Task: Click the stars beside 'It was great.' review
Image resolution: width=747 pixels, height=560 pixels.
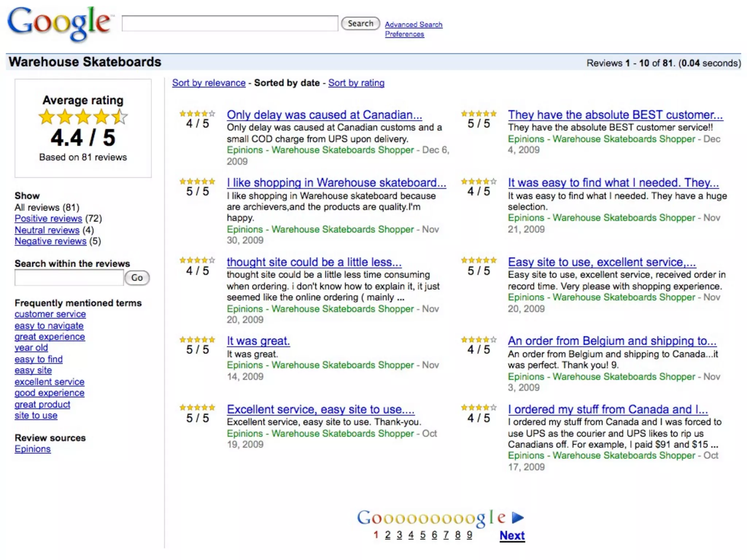Action: pyautogui.click(x=197, y=340)
